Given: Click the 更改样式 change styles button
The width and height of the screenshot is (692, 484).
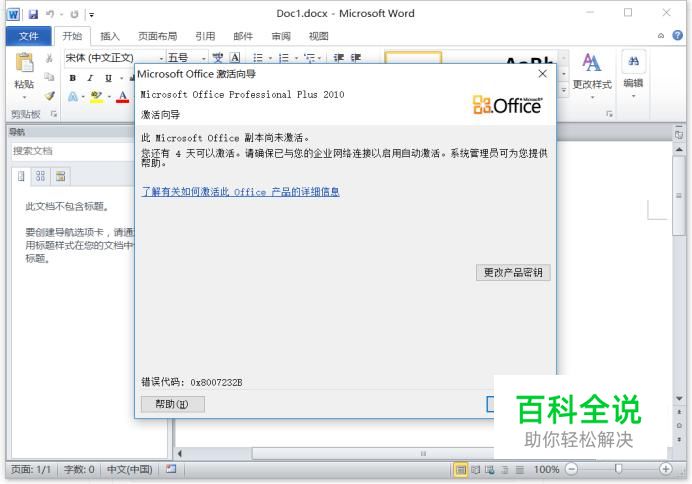Looking at the screenshot, I should 592,75.
